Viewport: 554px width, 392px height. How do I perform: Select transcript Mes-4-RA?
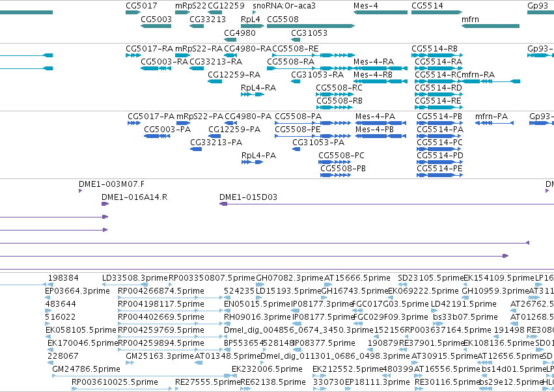(x=380, y=68)
